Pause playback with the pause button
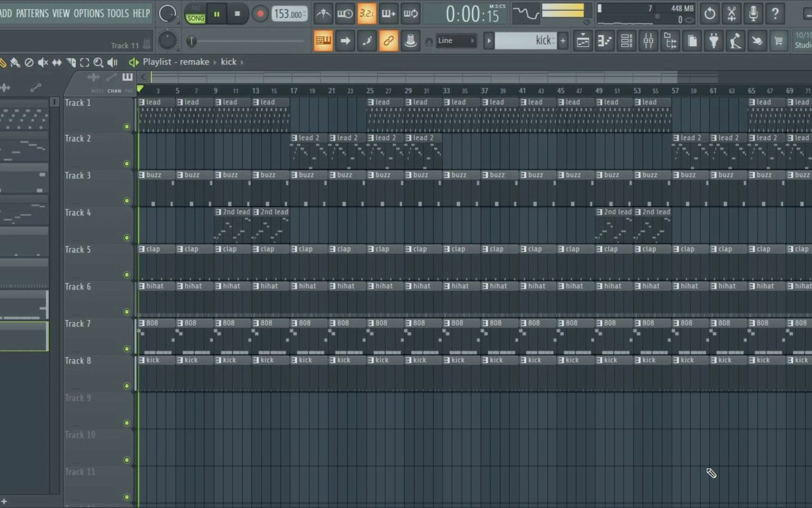This screenshot has height=508, width=812. click(x=217, y=14)
